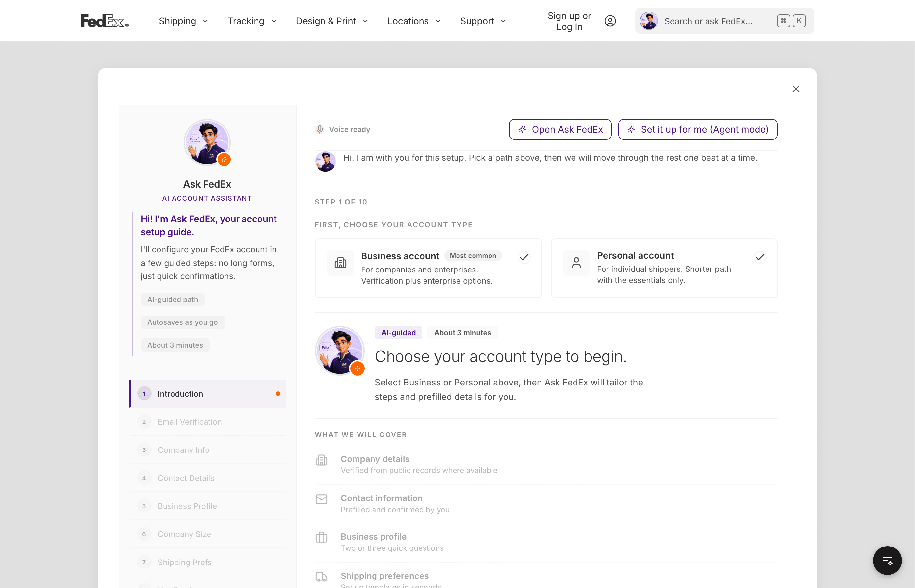
Task: Choose the Personal account card
Action: [x=664, y=268]
